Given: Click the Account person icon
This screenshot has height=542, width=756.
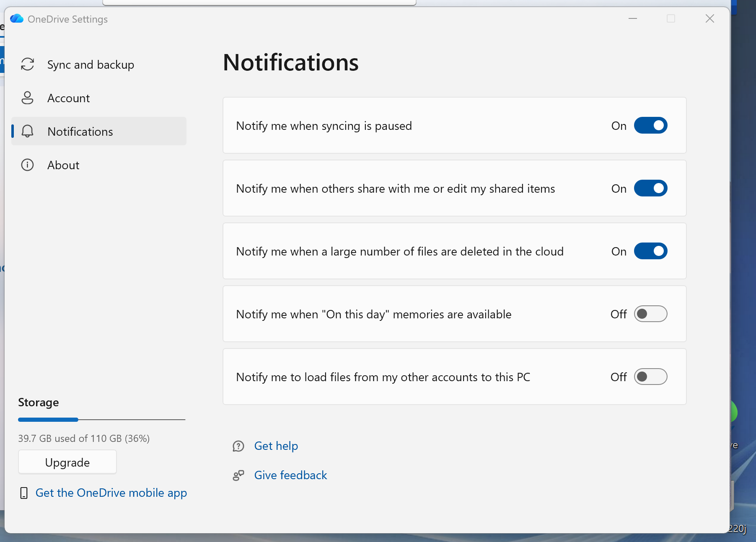Looking at the screenshot, I should (x=28, y=98).
